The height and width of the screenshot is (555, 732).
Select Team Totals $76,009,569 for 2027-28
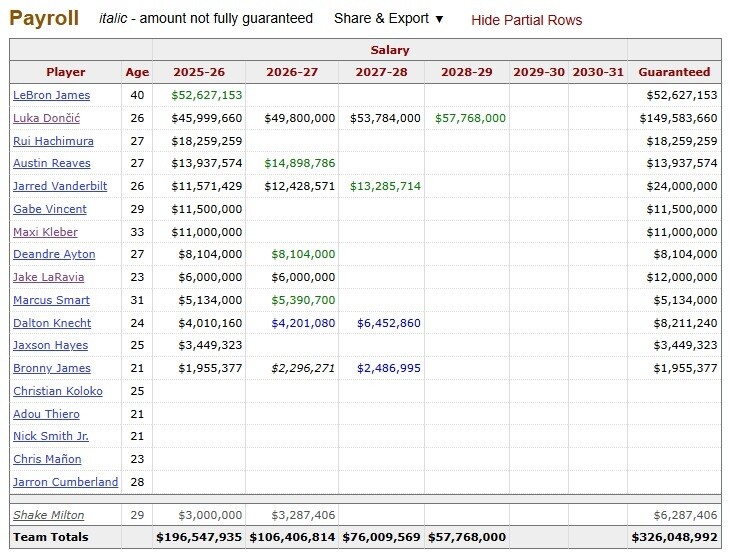pyautogui.click(x=381, y=537)
